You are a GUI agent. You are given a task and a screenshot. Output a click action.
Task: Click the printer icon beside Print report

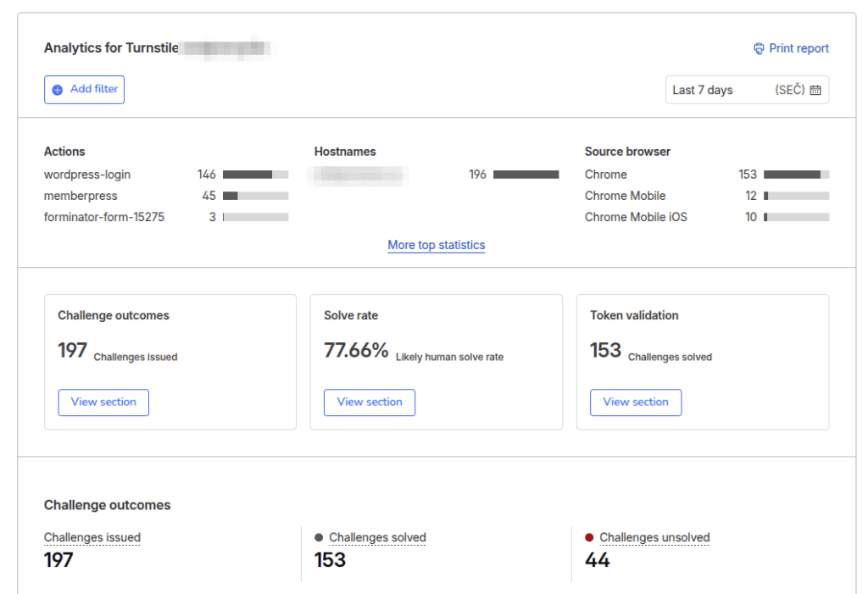[x=759, y=48]
